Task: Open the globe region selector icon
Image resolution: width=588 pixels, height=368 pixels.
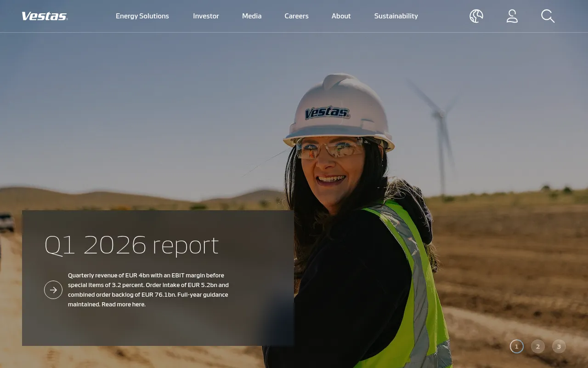Action: point(476,16)
